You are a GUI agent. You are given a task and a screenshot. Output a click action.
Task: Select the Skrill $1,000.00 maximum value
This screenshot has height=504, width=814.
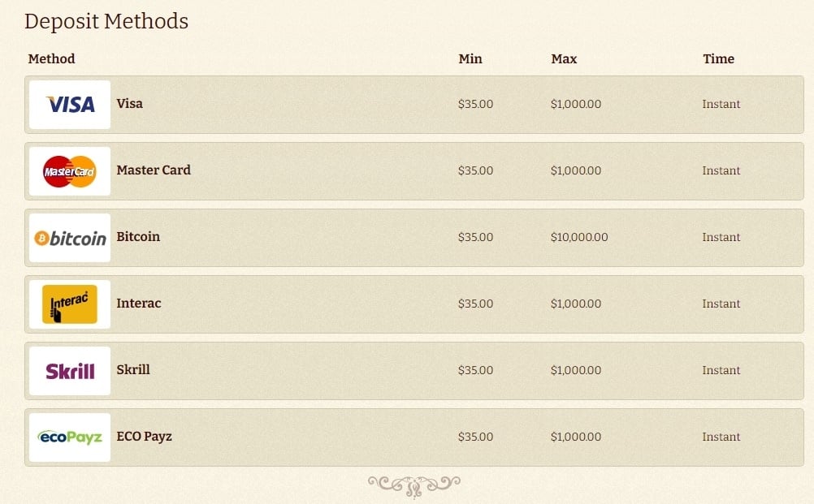[576, 370]
